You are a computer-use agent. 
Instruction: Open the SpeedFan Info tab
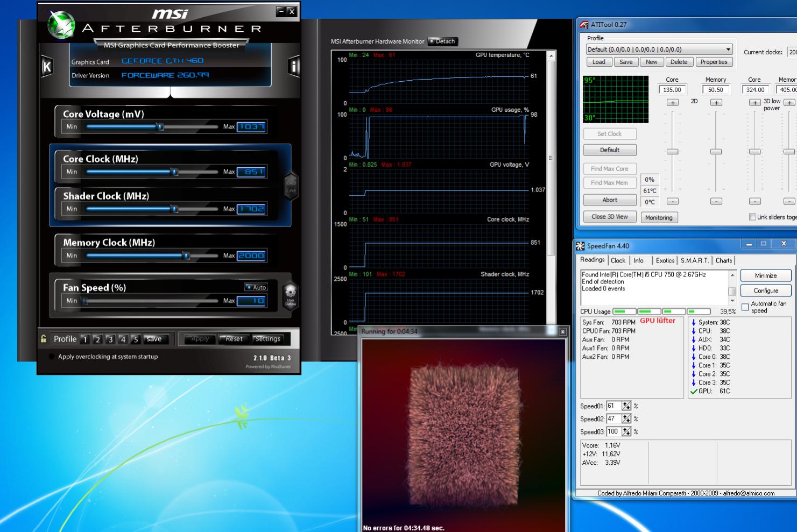[x=638, y=260]
